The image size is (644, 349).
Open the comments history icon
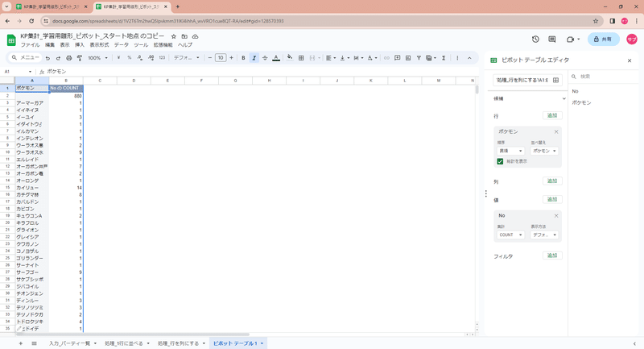(552, 39)
